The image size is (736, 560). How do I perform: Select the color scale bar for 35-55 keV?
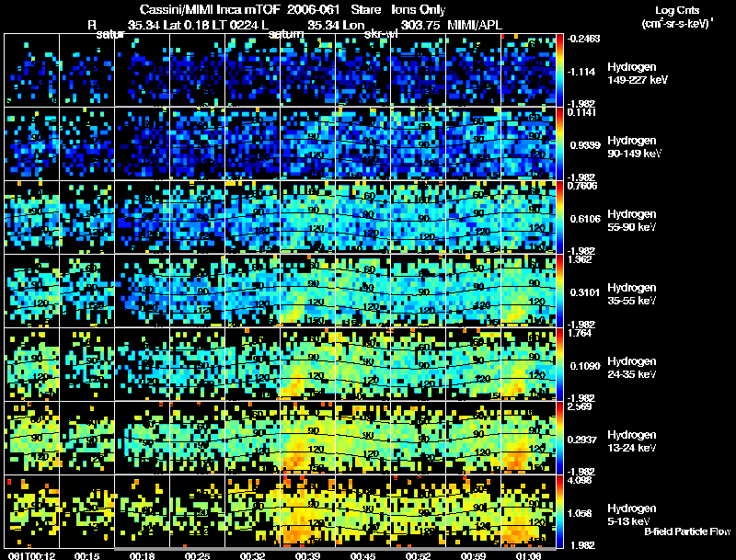click(559, 291)
